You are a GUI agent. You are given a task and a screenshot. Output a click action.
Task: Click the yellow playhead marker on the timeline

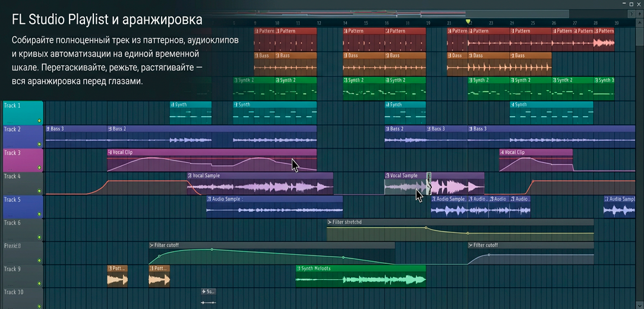point(468,21)
